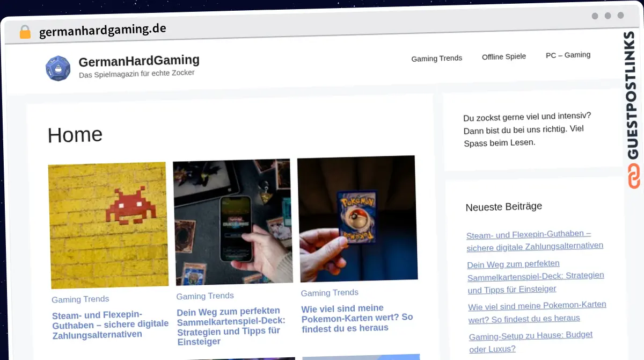Viewport: 644px width, 360px height.
Task: Open the Gaming Trends menu item
Action: [x=436, y=58]
